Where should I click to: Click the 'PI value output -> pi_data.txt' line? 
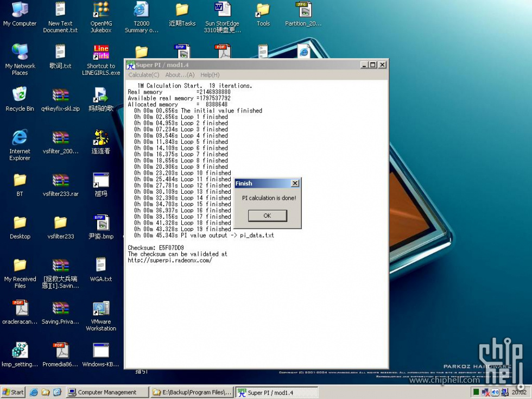coord(204,236)
